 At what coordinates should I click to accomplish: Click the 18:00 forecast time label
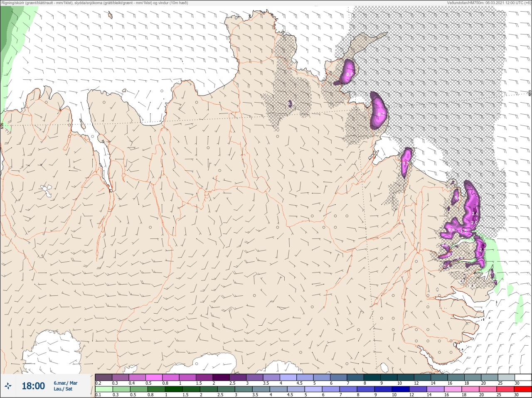pos(33,386)
